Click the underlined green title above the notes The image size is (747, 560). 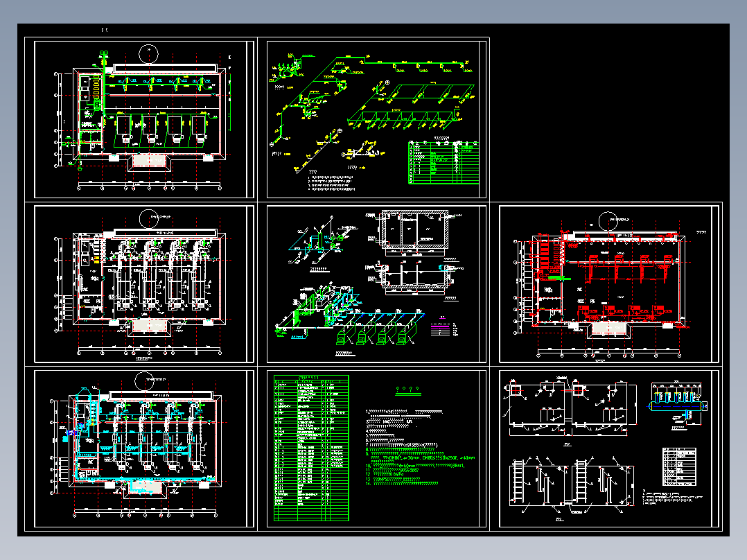(x=407, y=390)
